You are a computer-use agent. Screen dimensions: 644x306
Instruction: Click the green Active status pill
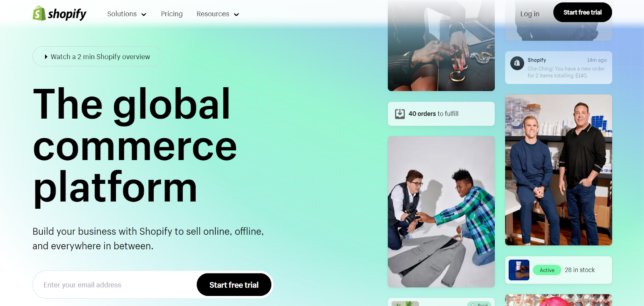(547, 270)
